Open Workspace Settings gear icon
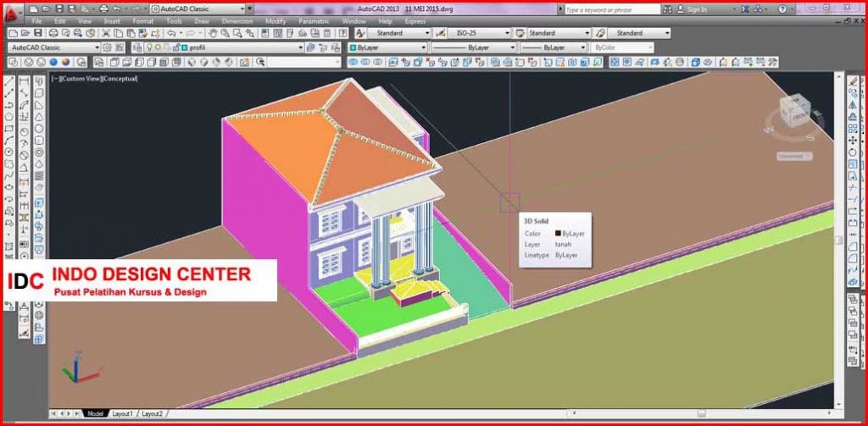Screen dimensions: 868x426 (x=108, y=47)
